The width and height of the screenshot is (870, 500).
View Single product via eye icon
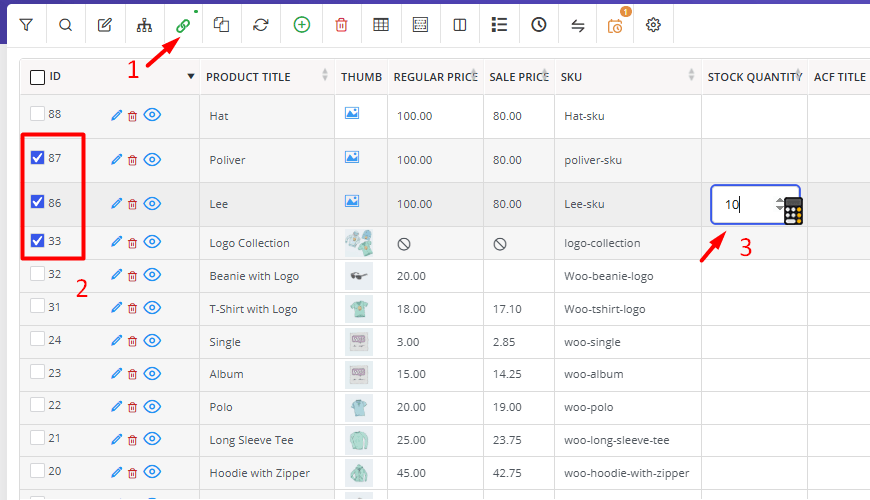(x=152, y=341)
